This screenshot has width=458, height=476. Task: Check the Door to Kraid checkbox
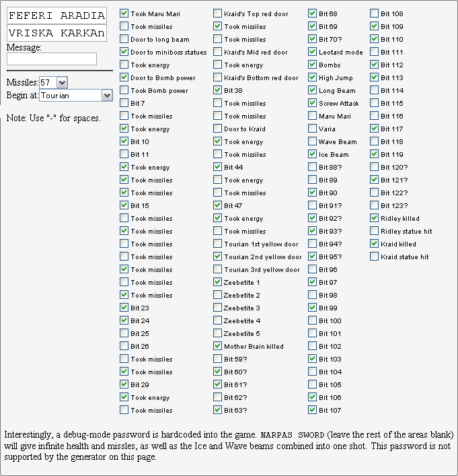(x=218, y=129)
